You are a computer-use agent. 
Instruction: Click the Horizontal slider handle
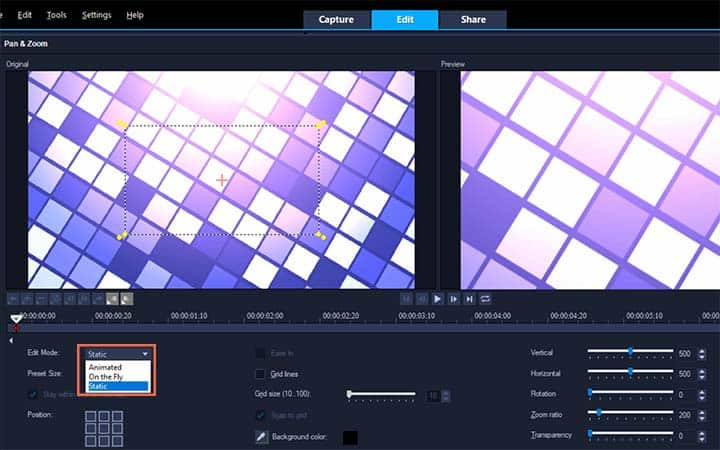[630, 371]
